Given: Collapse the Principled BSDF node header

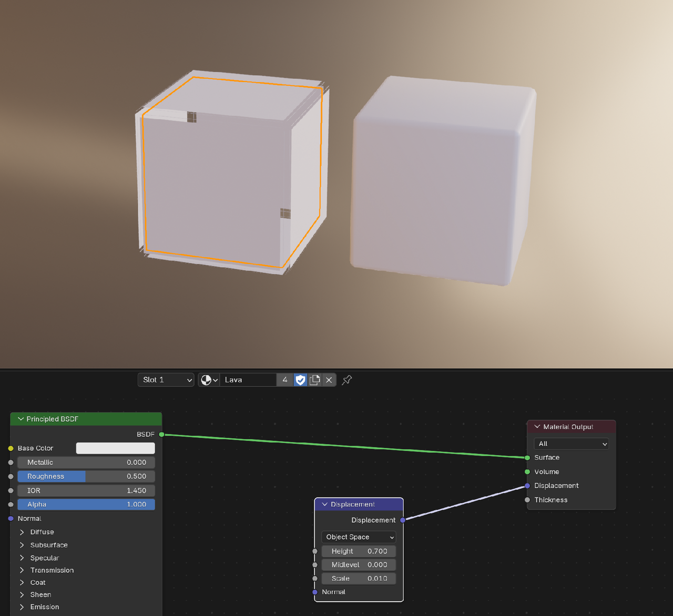Looking at the screenshot, I should click(21, 419).
